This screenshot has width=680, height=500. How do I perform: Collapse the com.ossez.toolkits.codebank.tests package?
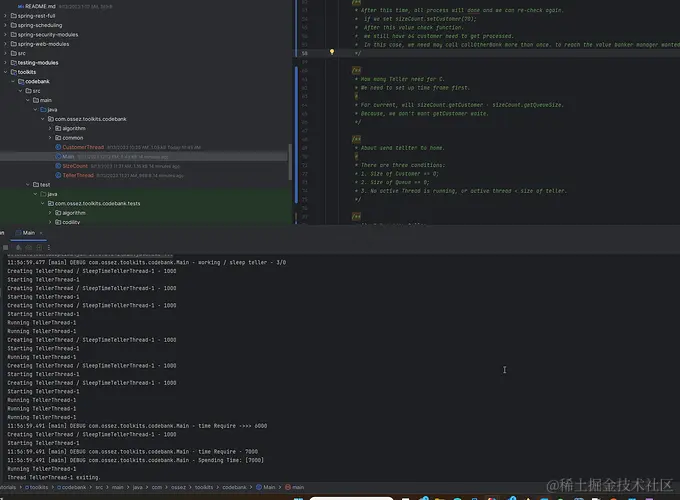[42, 203]
